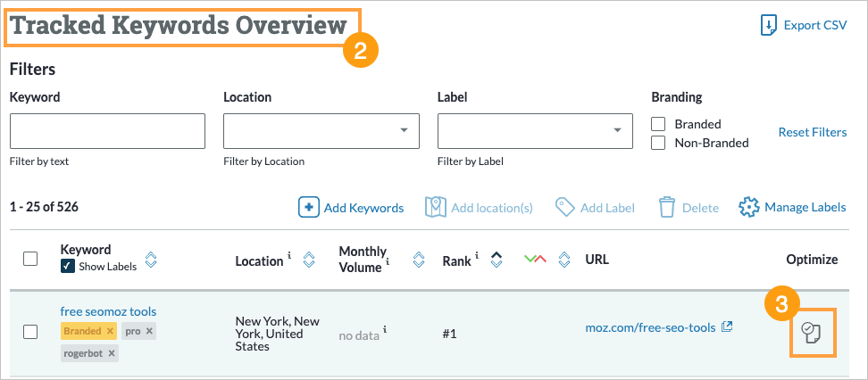Click the Reset Filters link
The height and width of the screenshot is (380, 868).
(x=812, y=132)
